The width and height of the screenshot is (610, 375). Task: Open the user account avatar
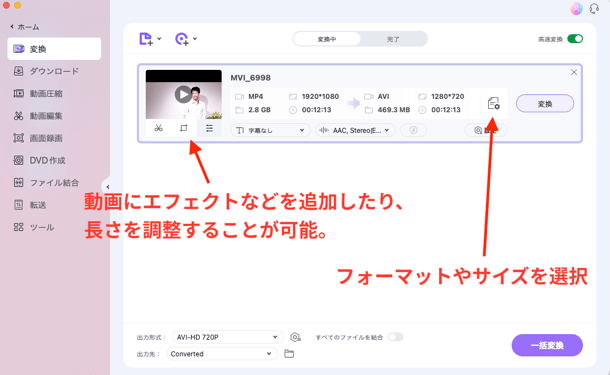point(576,8)
